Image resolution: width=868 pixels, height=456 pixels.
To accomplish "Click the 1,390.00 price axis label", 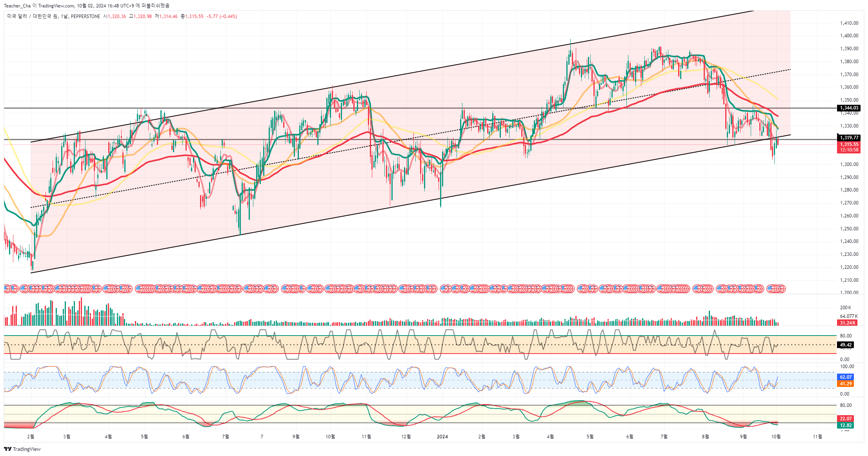I will pos(849,49).
